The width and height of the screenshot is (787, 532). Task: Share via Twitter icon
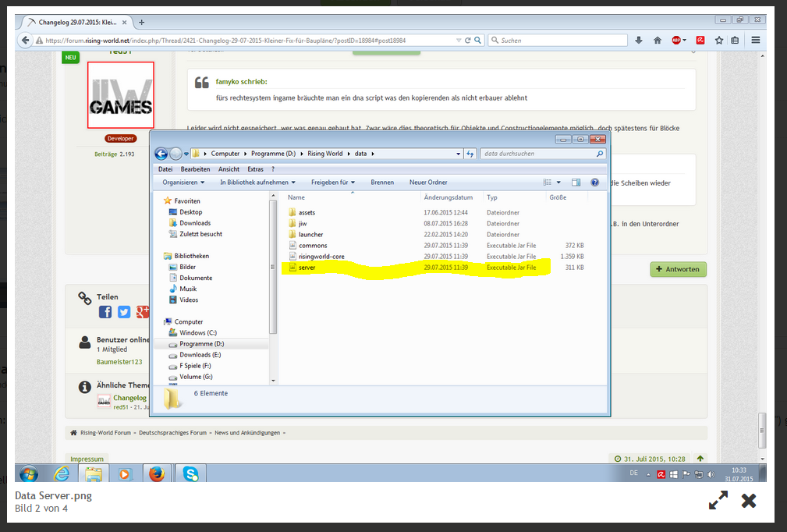click(x=124, y=312)
